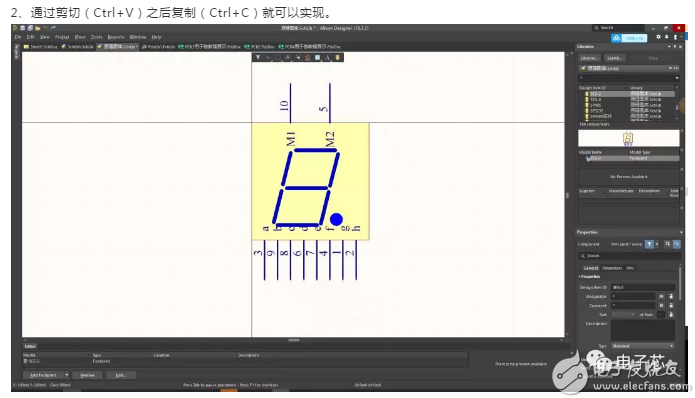Select the SEG-2 component row
695x398 pixels.
630,94
